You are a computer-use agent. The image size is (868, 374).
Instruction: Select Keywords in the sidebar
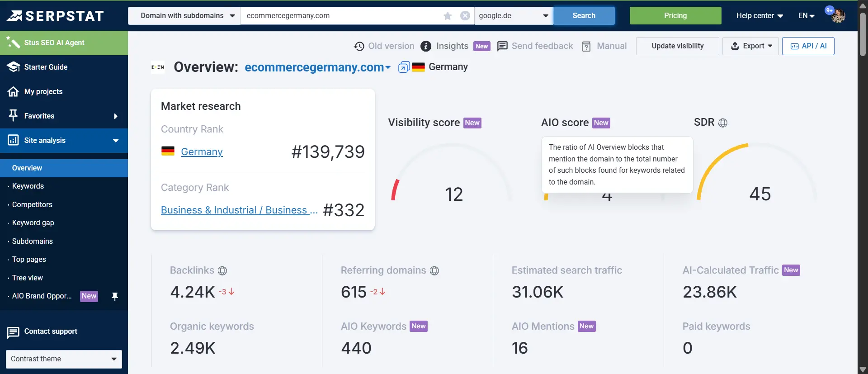point(28,186)
